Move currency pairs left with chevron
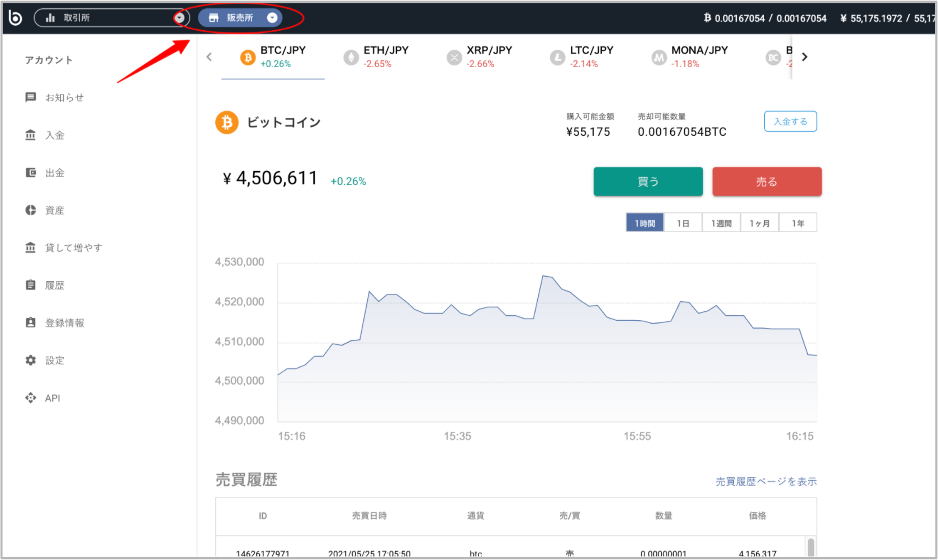The height and width of the screenshot is (560, 938). 209,56
